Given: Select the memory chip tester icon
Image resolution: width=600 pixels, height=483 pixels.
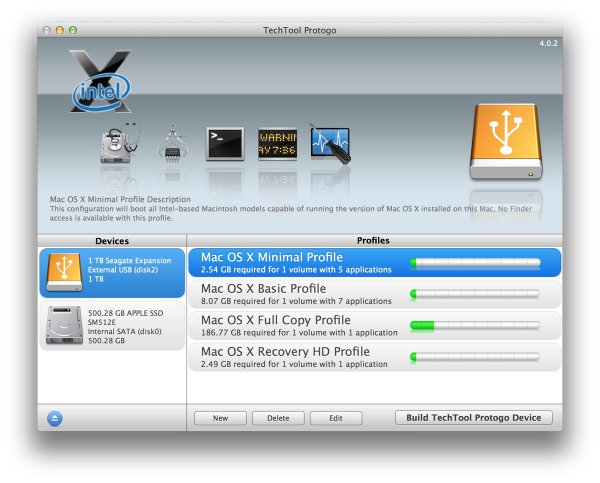Looking at the screenshot, I should pos(172,145).
